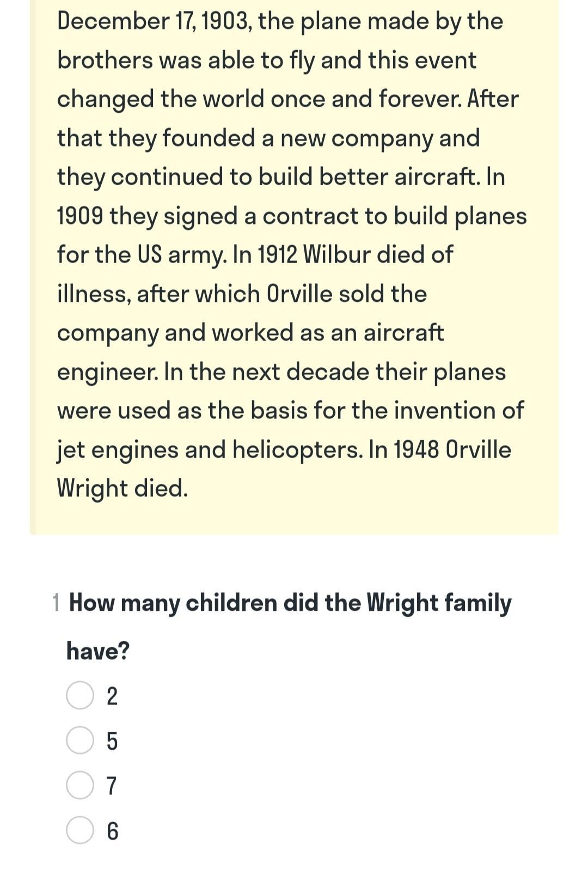
Task: Click the option label text "6"
Action: [112, 831]
